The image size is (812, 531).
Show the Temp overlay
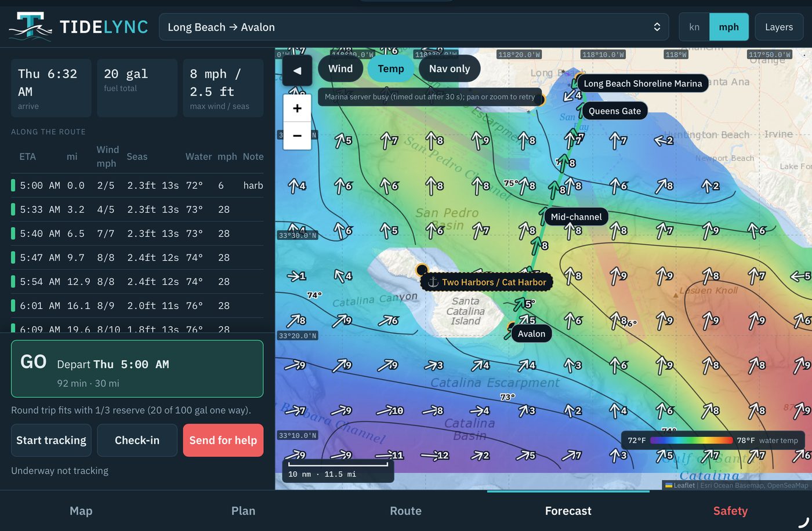coord(391,69)
